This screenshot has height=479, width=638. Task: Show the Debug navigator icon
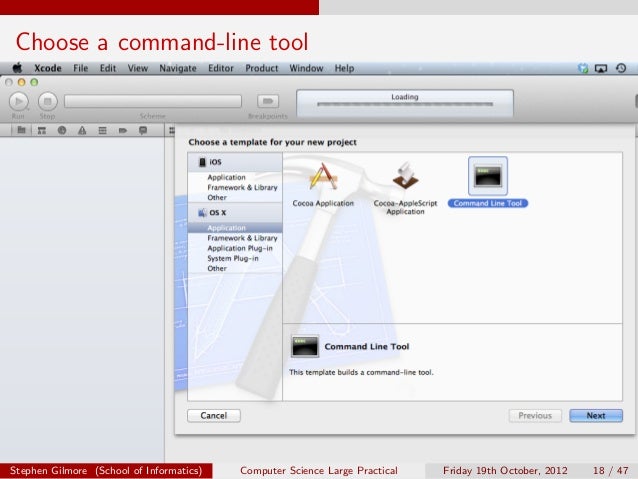click(103, 130)
